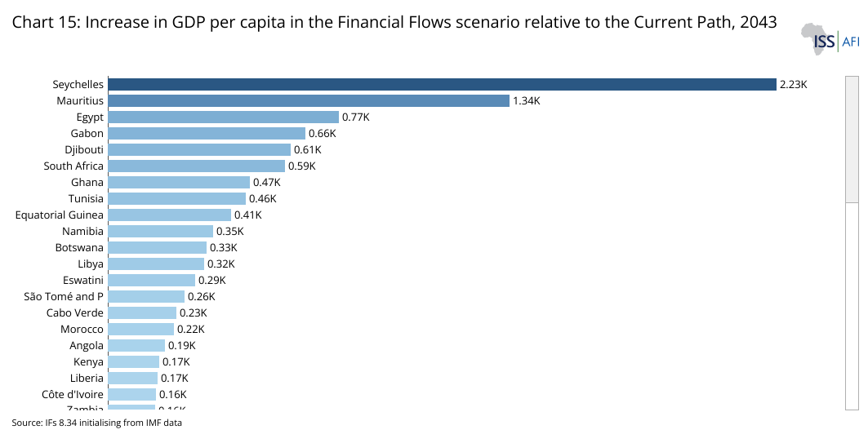The image size is (868, 443).
Task: Click the Djibouti 0.61K bar
Action: tap(199, 149)
